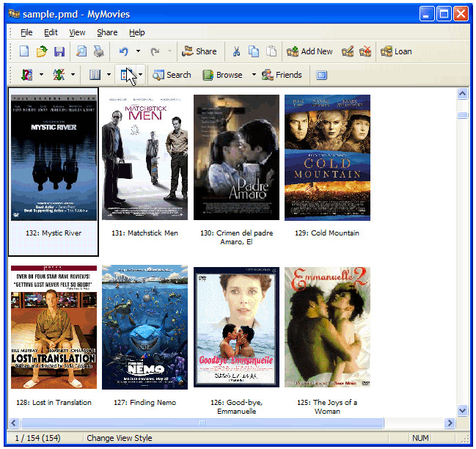Select the Mystic River poster
Image resolution: width=476 pixels, height=449 pixels.
[54, 158]
